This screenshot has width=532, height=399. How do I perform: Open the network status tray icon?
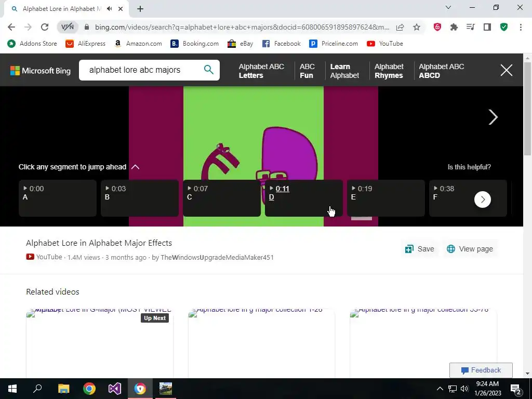click(453, 389)
